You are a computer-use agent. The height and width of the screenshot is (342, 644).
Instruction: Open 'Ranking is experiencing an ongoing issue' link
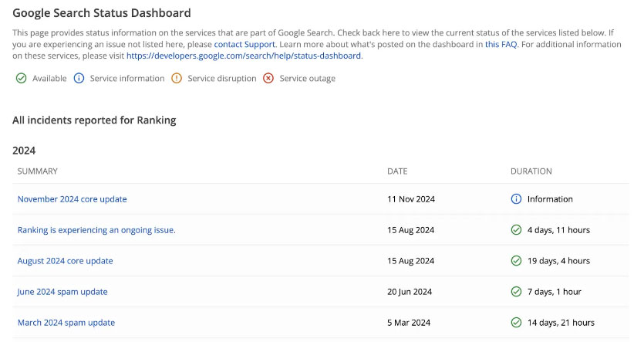pyautogui.click(x=96, y=230)
